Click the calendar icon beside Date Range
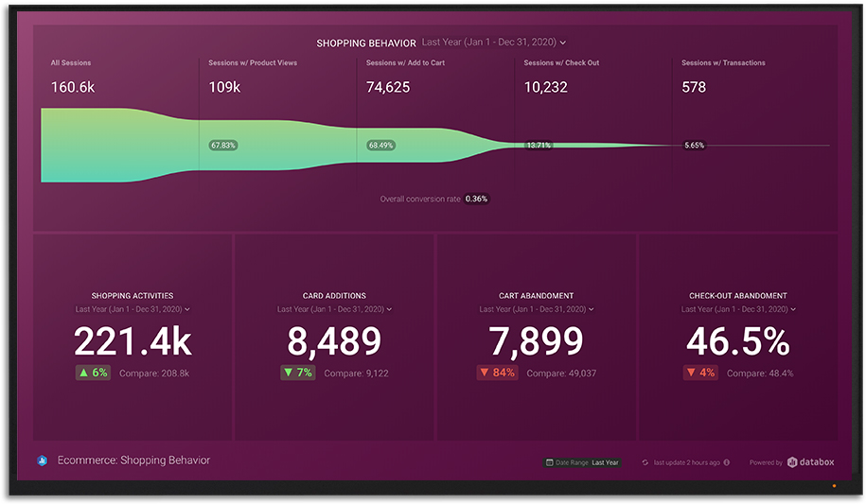866x504 pixels. [550, 462]
